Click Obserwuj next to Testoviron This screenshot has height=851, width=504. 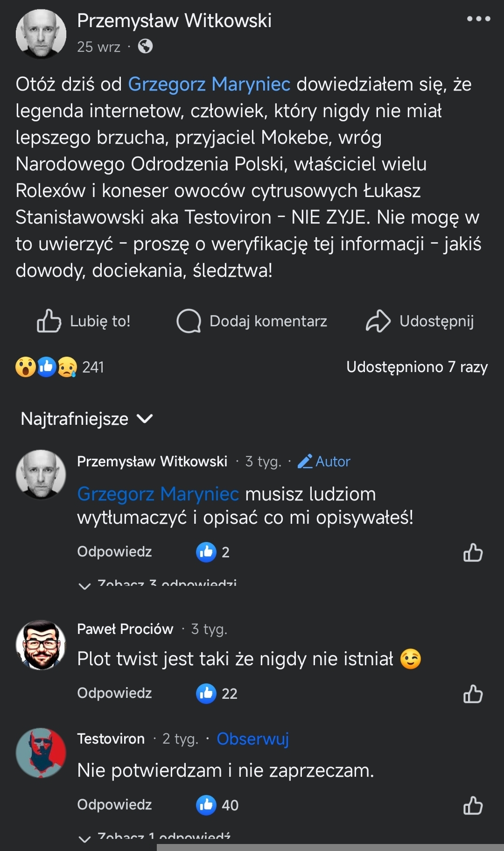252,738
